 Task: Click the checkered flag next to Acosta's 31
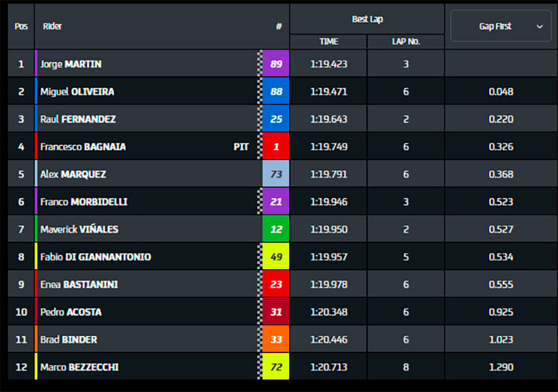260,312
